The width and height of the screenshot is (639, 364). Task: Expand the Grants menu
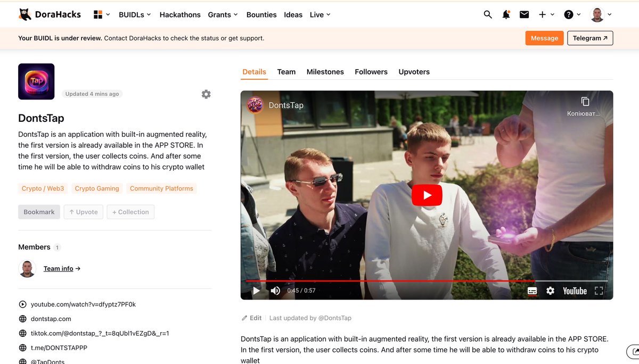[223, 14]
